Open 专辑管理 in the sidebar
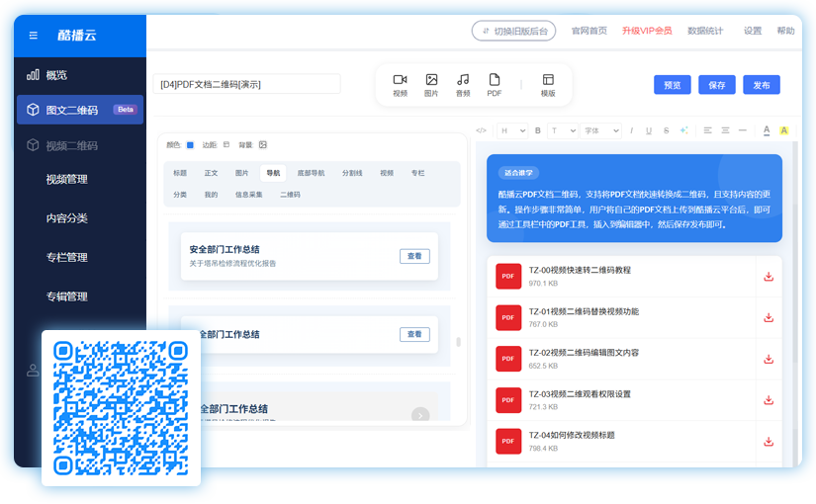The height and width of the screenshot is (504, 816). (x=66, y=296)
